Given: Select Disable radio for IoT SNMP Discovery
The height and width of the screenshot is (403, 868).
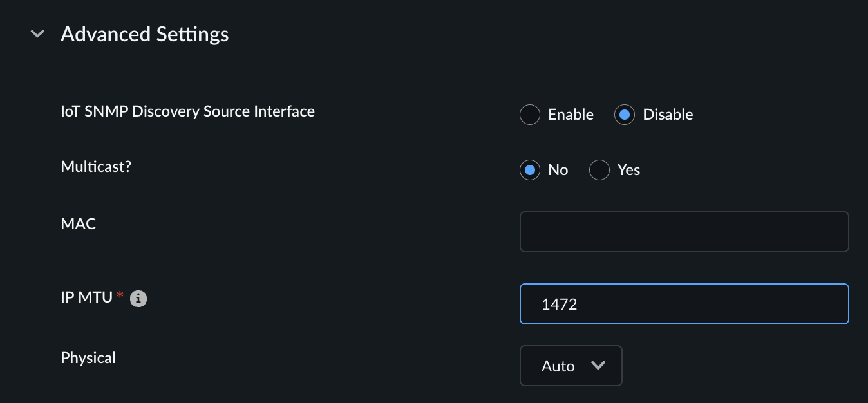Looking at the screenshot, I should tap(624, 115).
